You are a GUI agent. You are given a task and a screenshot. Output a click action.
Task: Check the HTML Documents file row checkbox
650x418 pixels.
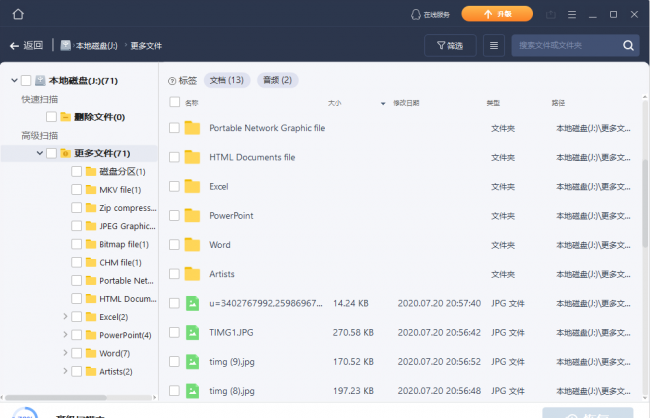(175, 157)
